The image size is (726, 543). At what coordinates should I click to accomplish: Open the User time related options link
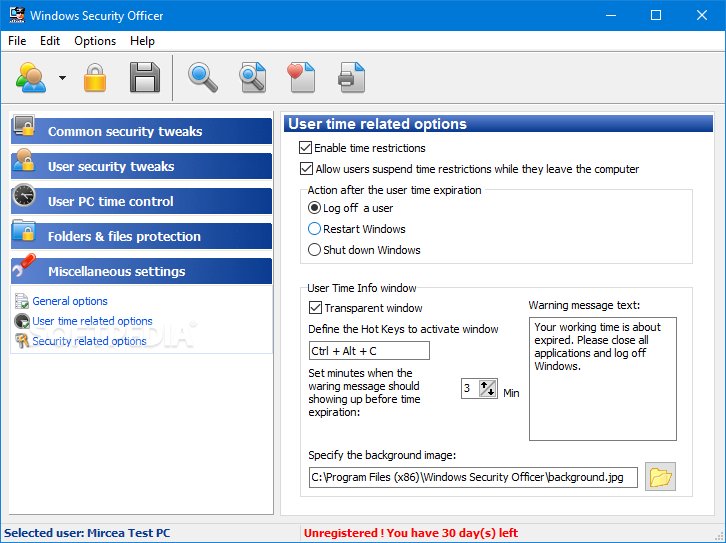tap(92, 321)
